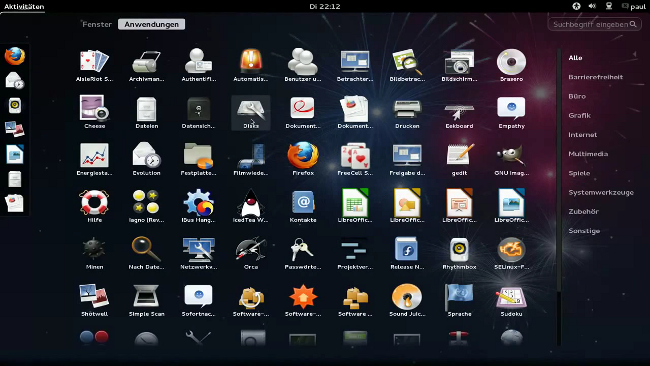Viewport: 650px width, 366px height.
Task: Select the Multimedia category
Action: pyautogui.click(x=588, y=154)
